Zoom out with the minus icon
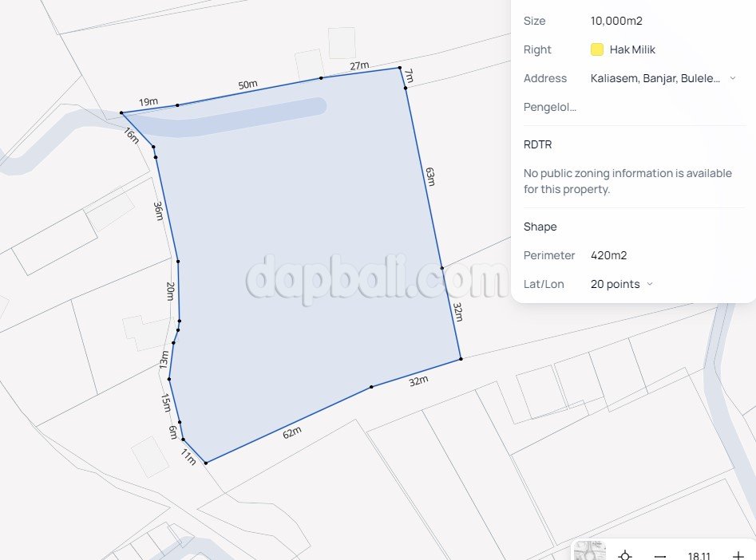Viewport: 756px width, 560px height. (660, 556)
